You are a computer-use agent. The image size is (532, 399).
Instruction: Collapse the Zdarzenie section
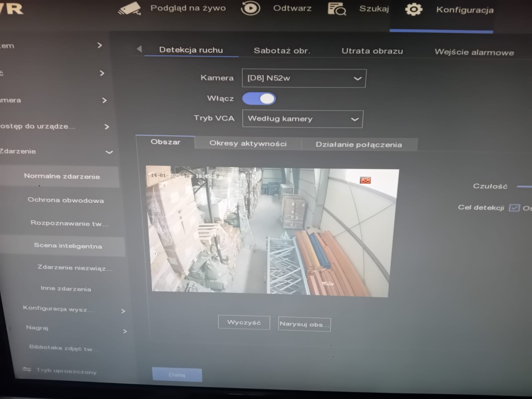click(x=109, y=152)
